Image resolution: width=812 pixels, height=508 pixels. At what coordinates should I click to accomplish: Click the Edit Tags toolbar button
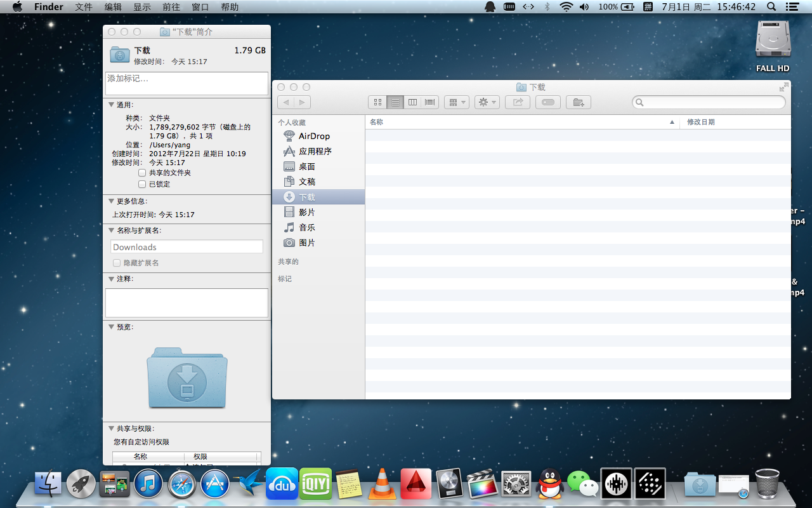[x=548, y=102]
